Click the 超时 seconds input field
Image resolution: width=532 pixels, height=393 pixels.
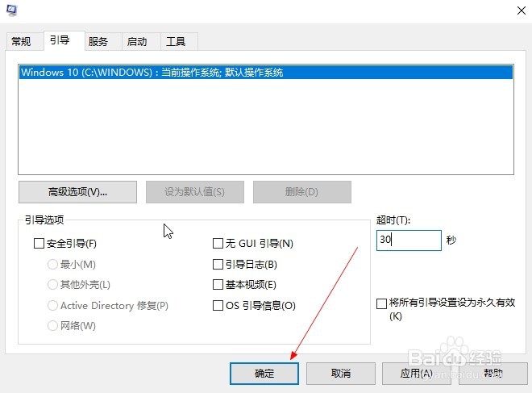click(x=409, y=240)
